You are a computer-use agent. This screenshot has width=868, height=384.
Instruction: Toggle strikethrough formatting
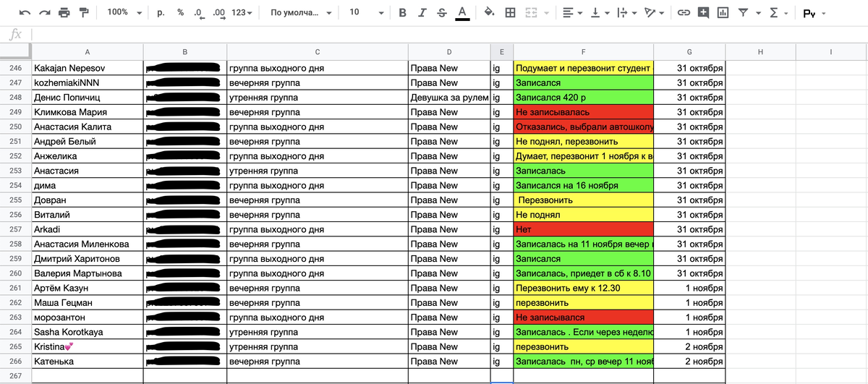pyautogui.click(x=442, y=13)
